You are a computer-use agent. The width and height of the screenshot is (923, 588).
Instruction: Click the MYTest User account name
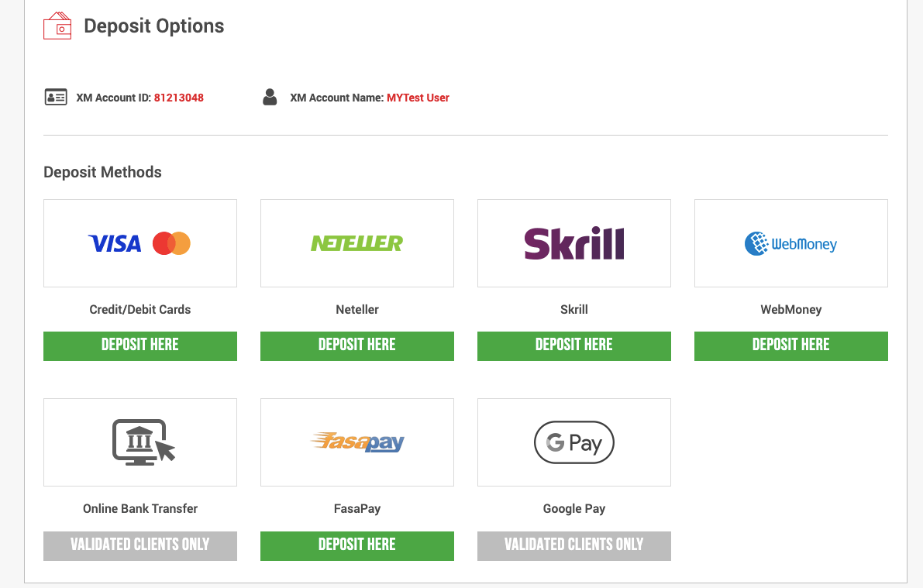point(418,98)
